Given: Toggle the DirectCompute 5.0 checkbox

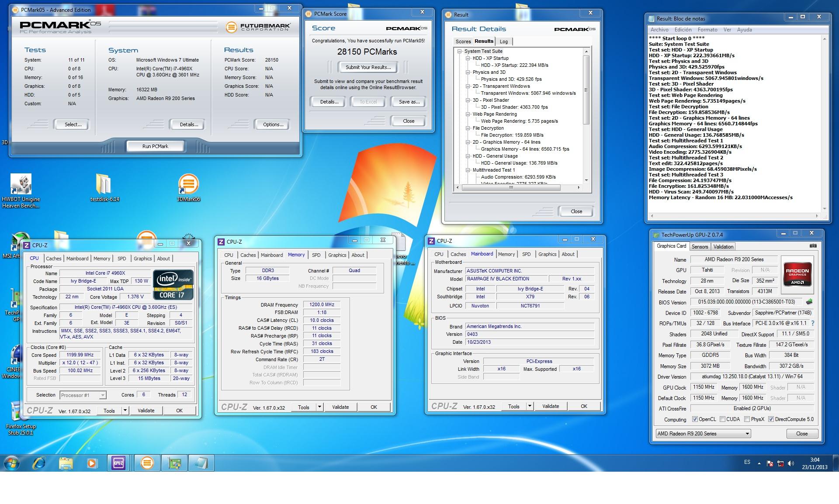Looking at the screenshot, I should pos(771,419).
